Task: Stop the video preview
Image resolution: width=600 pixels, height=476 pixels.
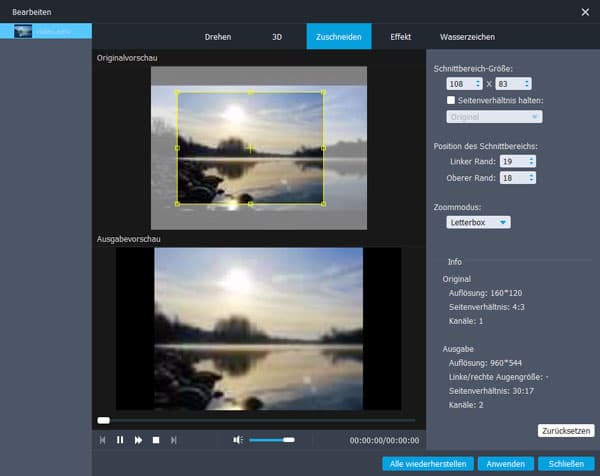Action: click(156, 439)
